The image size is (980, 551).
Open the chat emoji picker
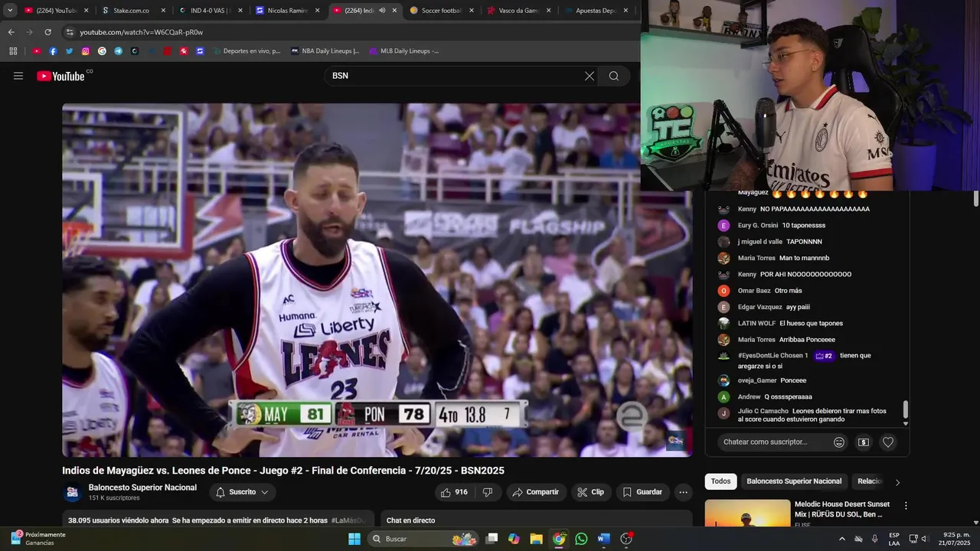(x=839, y=442)
